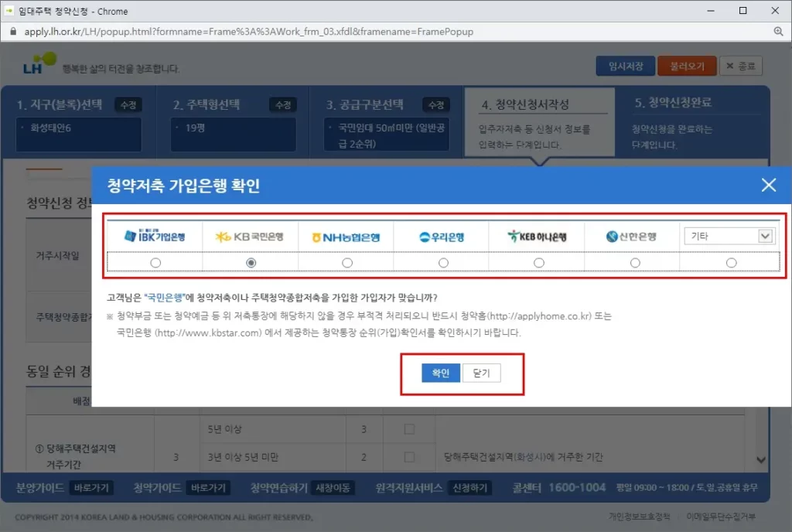Click the lock icon in address bar
This screenshot has width=792, height=532.
point(13,31)
